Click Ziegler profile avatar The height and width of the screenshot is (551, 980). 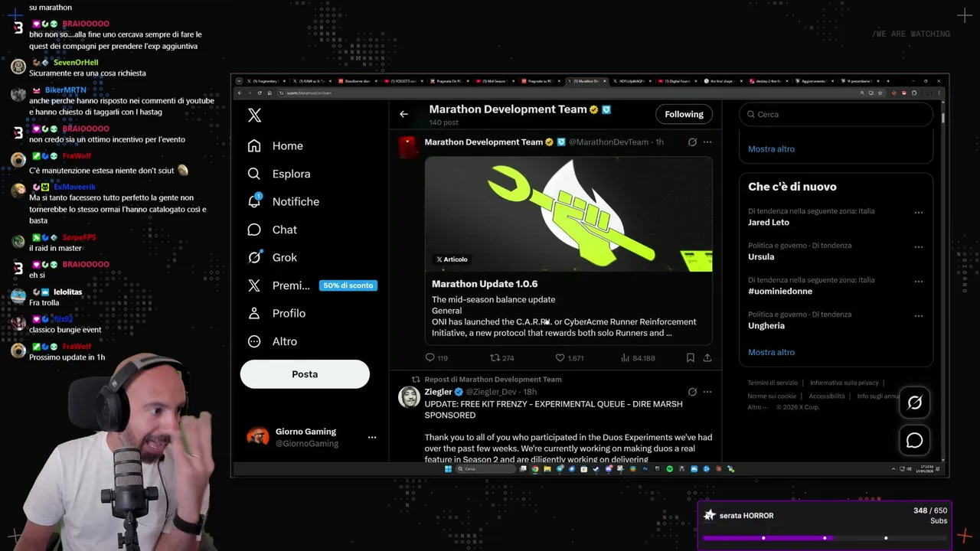coord(409,396)
